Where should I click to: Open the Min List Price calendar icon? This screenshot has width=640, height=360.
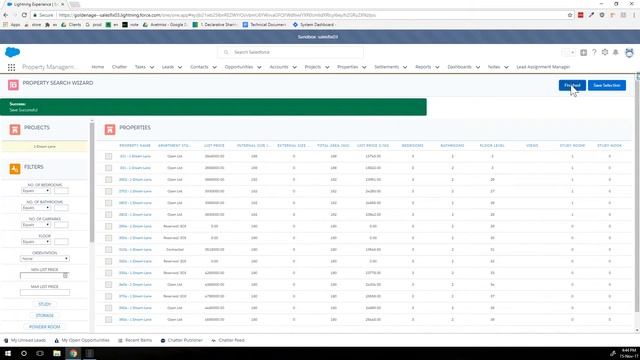point(65,276)
